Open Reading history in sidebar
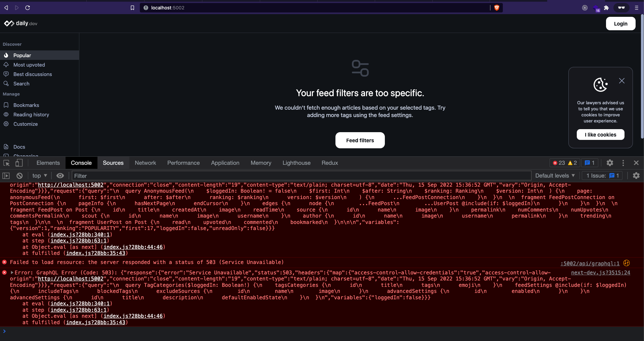This screenshot has height=341, width=644. [x=39, y=114]
